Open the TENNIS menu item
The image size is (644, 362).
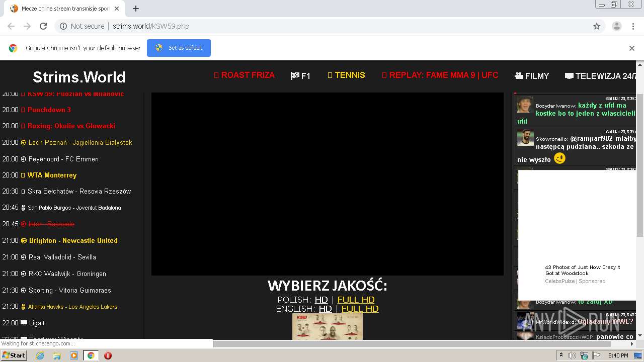pyautogui.click(x=346, y=75)
